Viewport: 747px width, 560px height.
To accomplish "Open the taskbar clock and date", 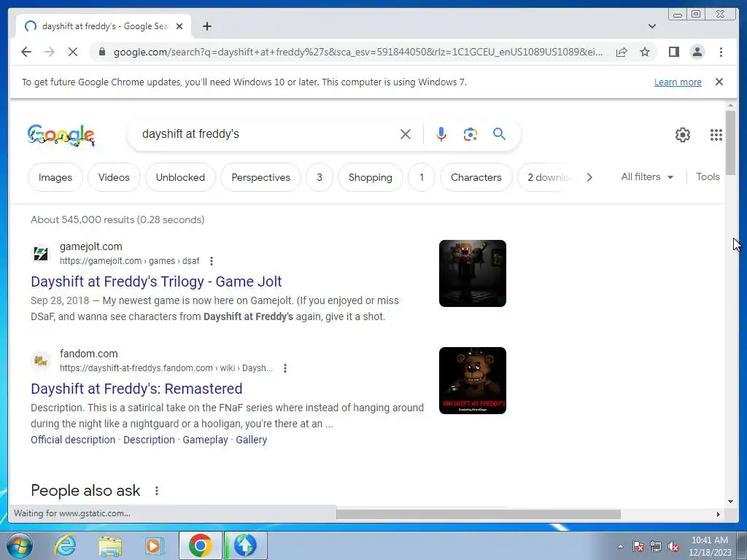I will click(709, 546).
